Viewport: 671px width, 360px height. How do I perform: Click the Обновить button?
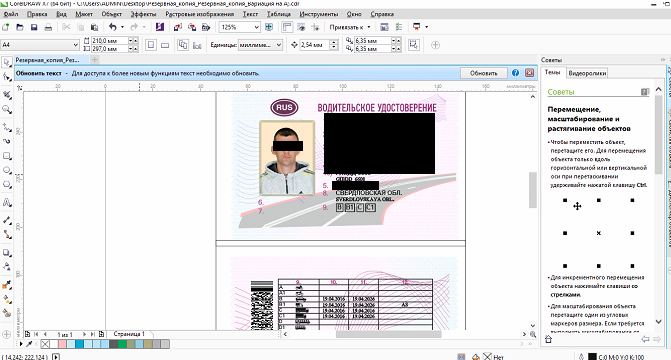(484, 73)
